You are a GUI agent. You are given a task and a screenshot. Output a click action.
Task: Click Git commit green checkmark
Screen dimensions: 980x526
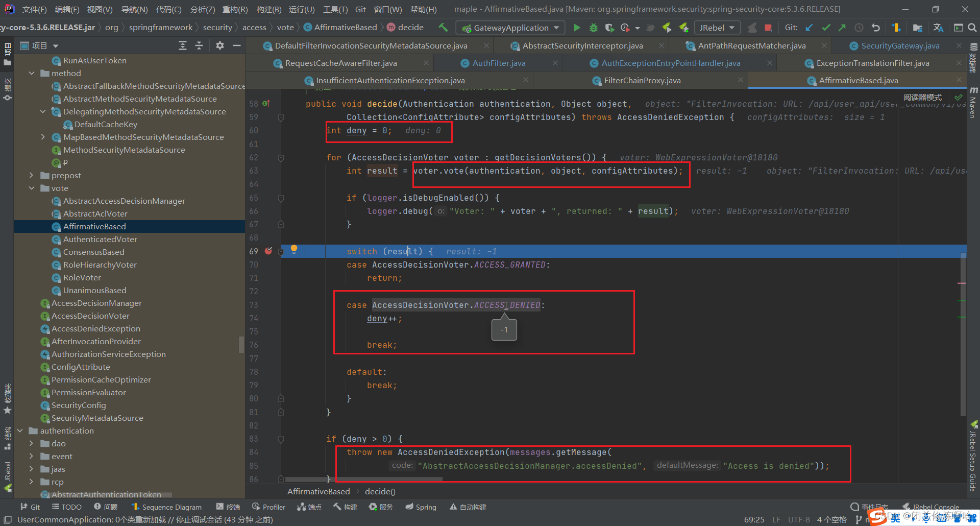[x=826, y=28]
